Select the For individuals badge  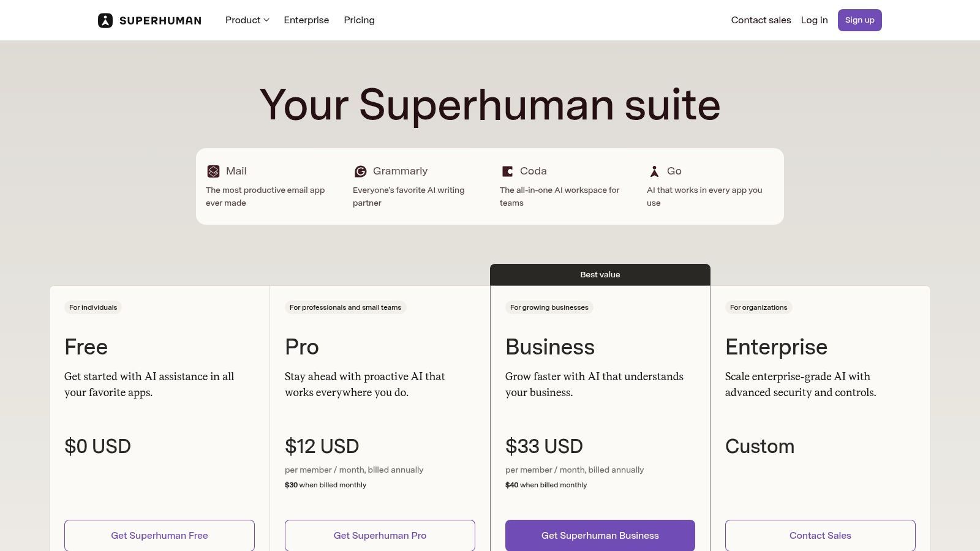click(92, 307)
